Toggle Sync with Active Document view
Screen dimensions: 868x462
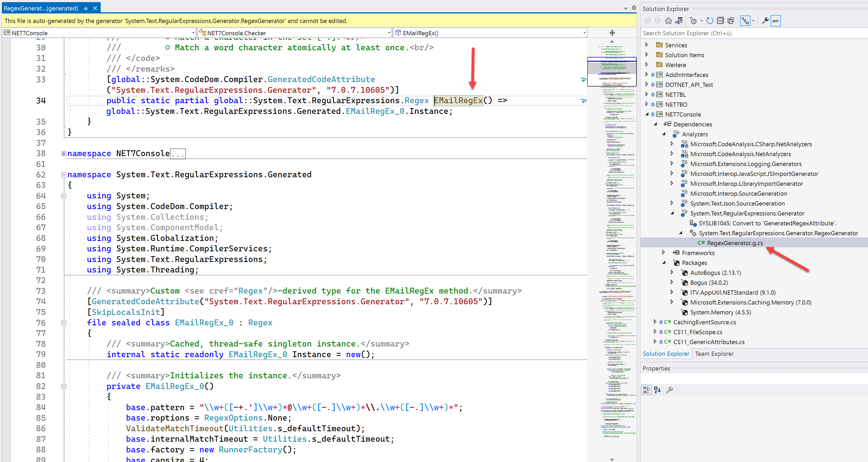coord(745,21)
